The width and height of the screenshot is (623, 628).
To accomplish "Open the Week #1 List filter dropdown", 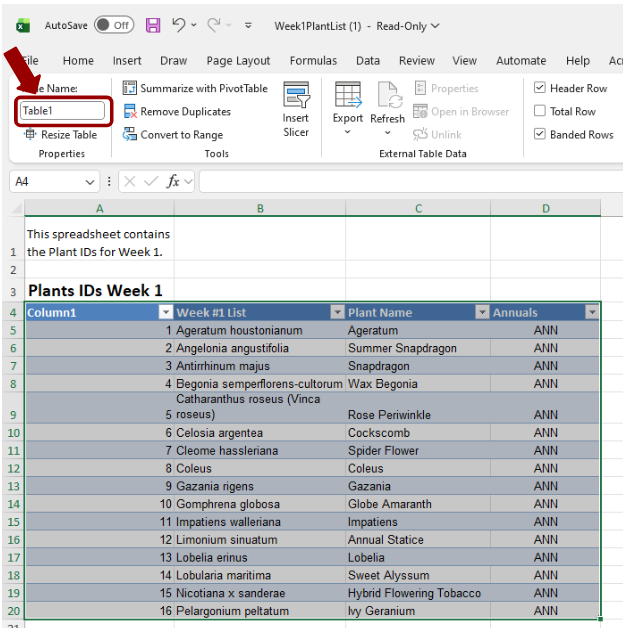I will pyautogui.click(x=337, y=312).
